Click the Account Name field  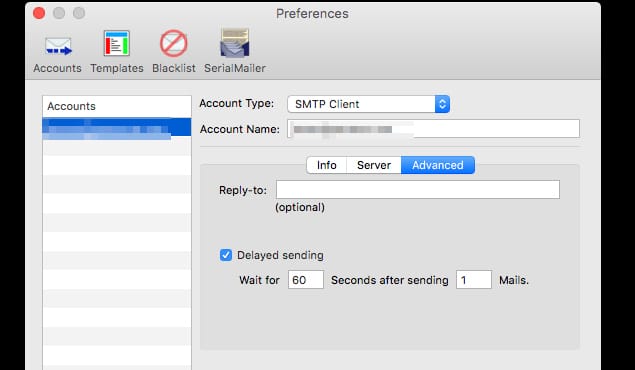[433, 129]
